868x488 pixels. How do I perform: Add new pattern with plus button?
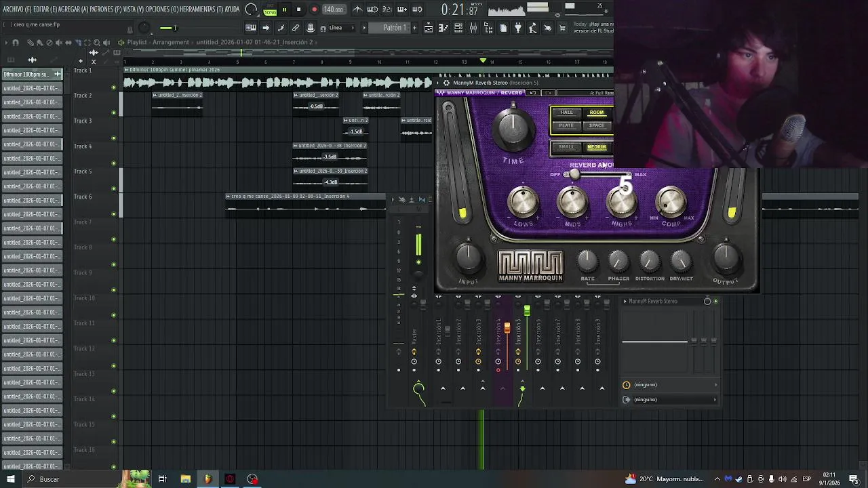414,28
